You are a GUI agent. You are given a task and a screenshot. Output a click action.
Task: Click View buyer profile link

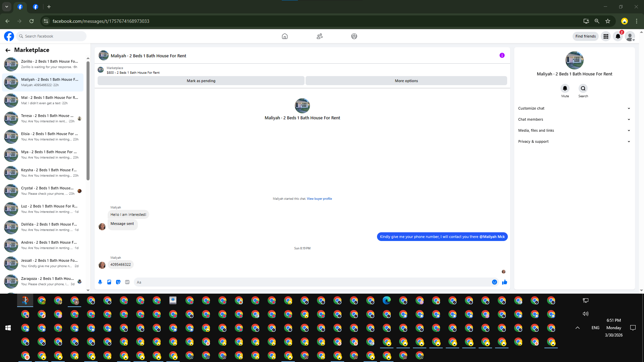click(x=319, y=199)
